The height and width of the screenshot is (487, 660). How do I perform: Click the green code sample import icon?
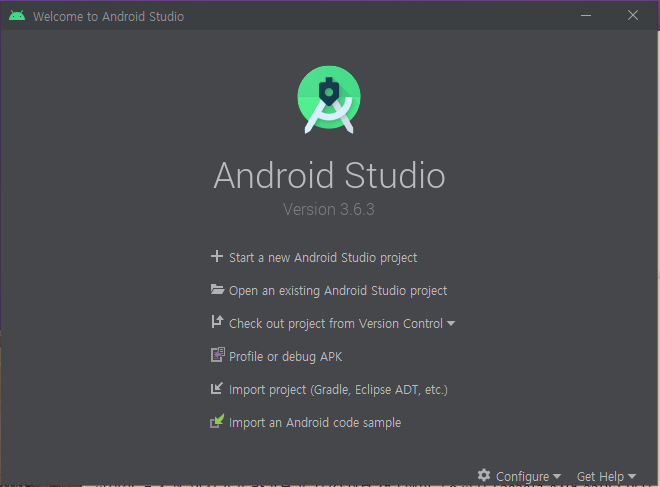(x=217, y=421)
